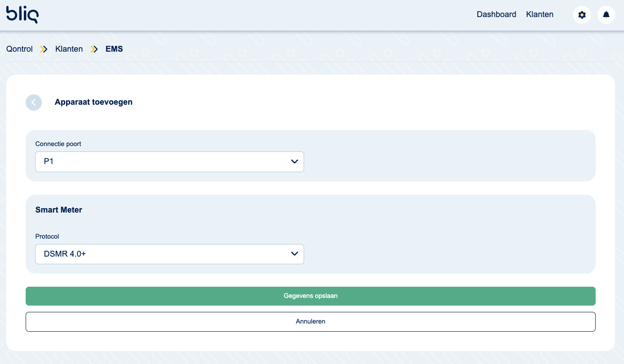This screenshot has width=624, height=364.
Task: Click the arrow in Connectie poort field
Action: click(x=295, y=161)
